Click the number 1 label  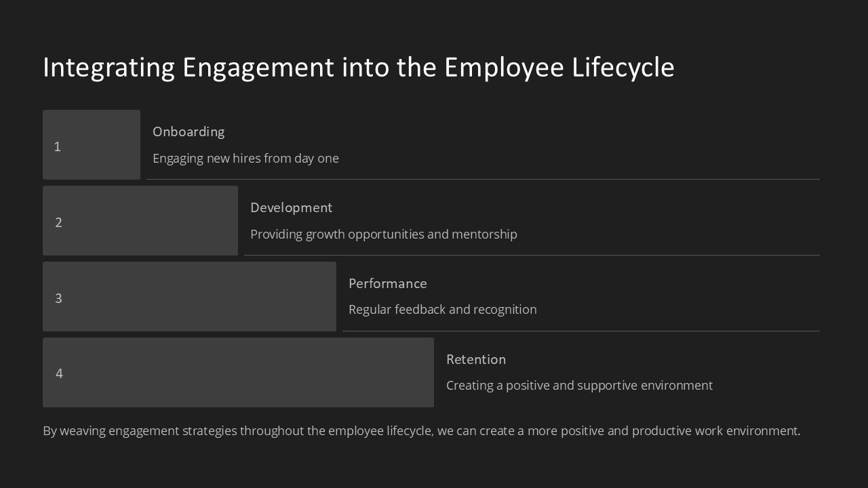pos(58,146)
